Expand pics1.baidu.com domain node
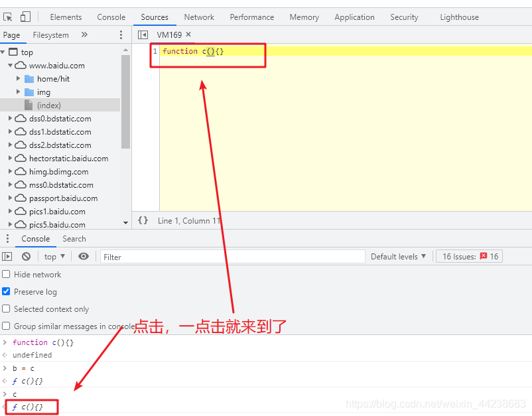 point(11,211)
